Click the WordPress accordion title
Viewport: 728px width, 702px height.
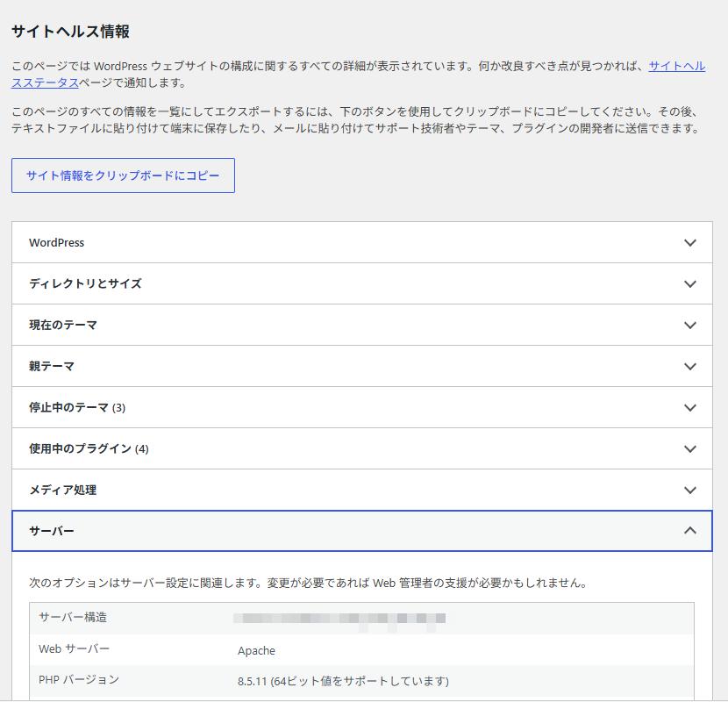click(57, 242)
